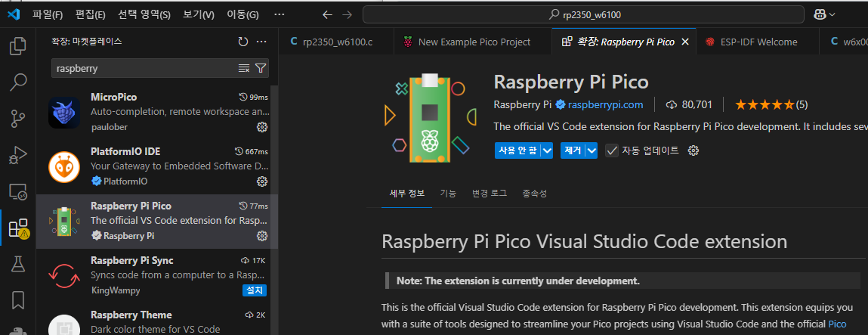Viewport: 868px width, 335px height.
Task: Open extensions view more actions menu
Action: pos(262,42)
